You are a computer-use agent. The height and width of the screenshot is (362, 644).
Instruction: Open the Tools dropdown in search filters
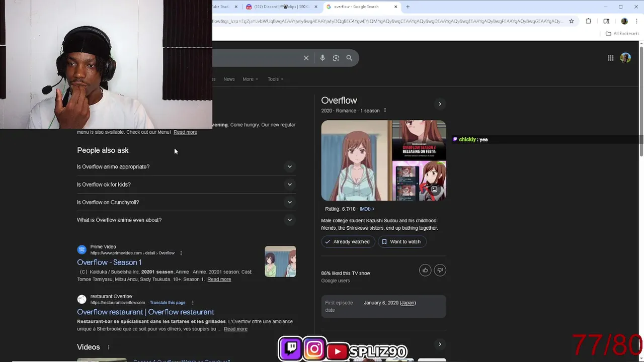pyautogui.click(x=275, y=79)
